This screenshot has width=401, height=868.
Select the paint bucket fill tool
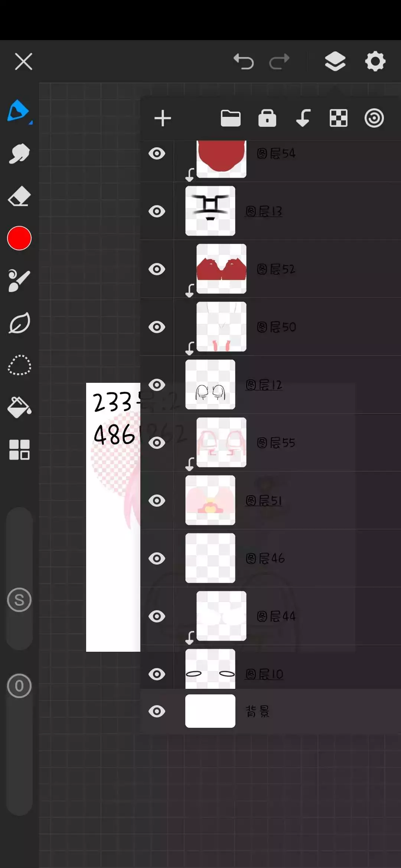[19, 407]
